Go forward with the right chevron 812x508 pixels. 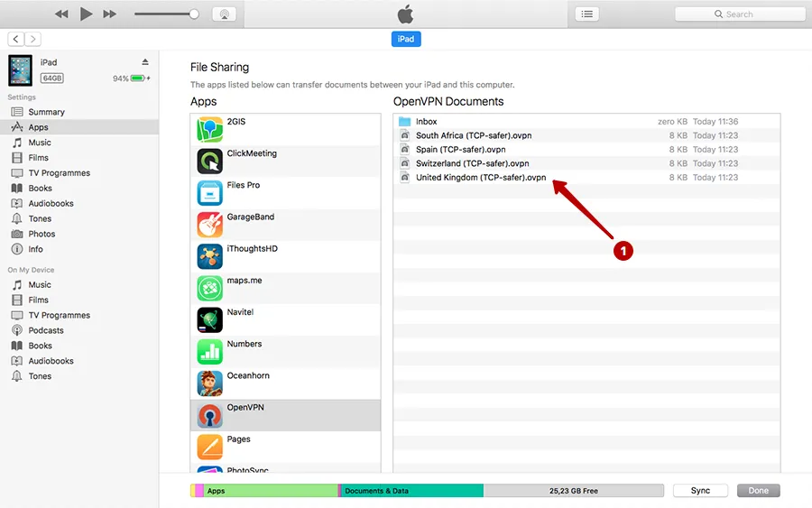[32, 39]
